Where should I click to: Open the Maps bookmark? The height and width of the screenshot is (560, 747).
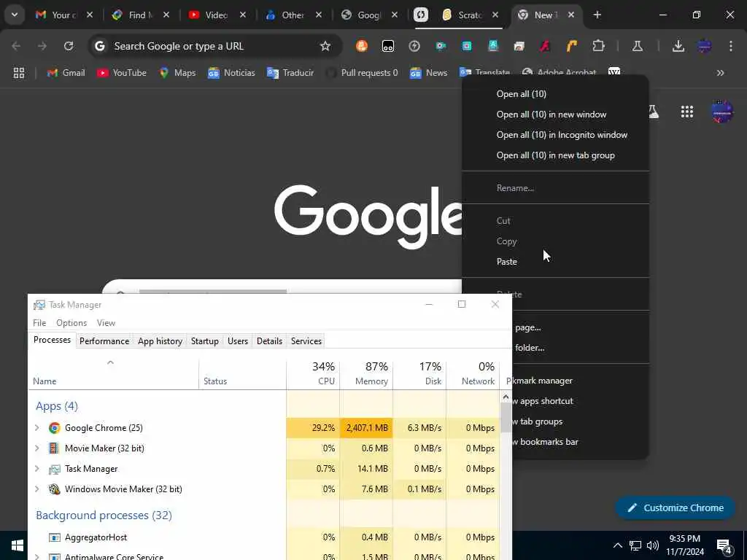point(178,73)
